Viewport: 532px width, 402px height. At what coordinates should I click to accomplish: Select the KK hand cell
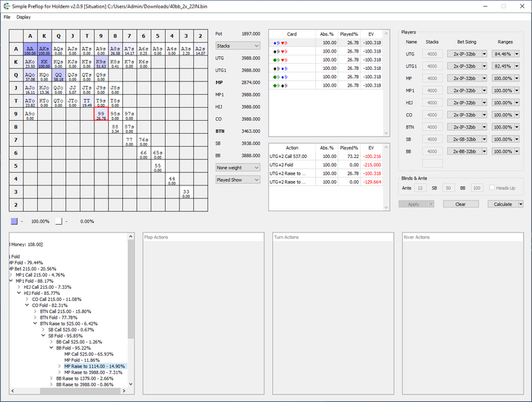coord(44,62)
